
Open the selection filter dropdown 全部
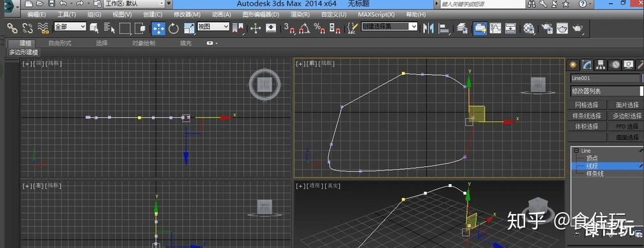70,27
